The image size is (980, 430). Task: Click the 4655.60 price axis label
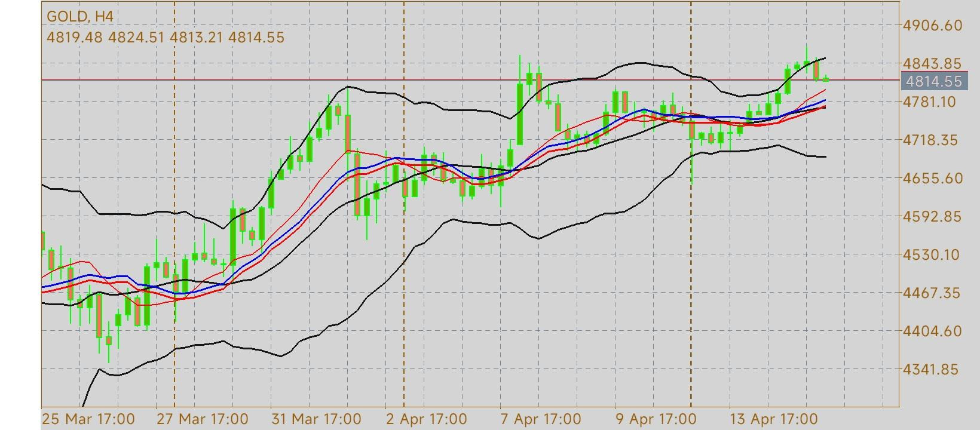tap(933, 178)
